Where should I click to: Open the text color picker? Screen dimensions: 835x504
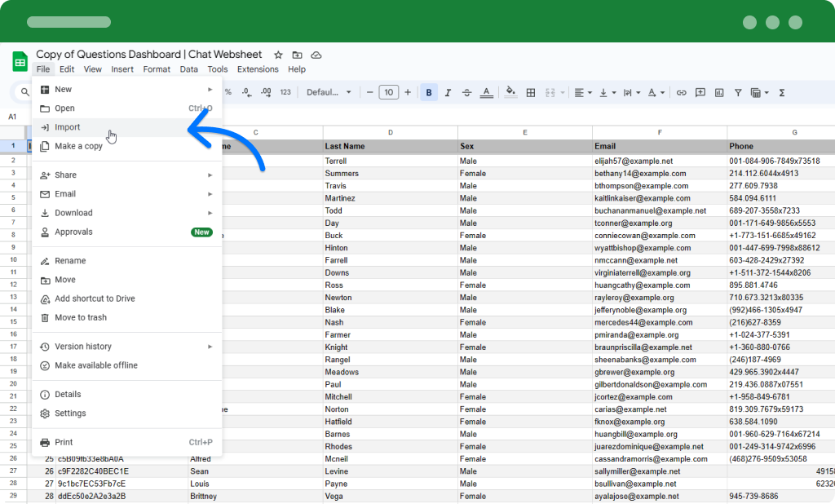[x=486, y=92]
